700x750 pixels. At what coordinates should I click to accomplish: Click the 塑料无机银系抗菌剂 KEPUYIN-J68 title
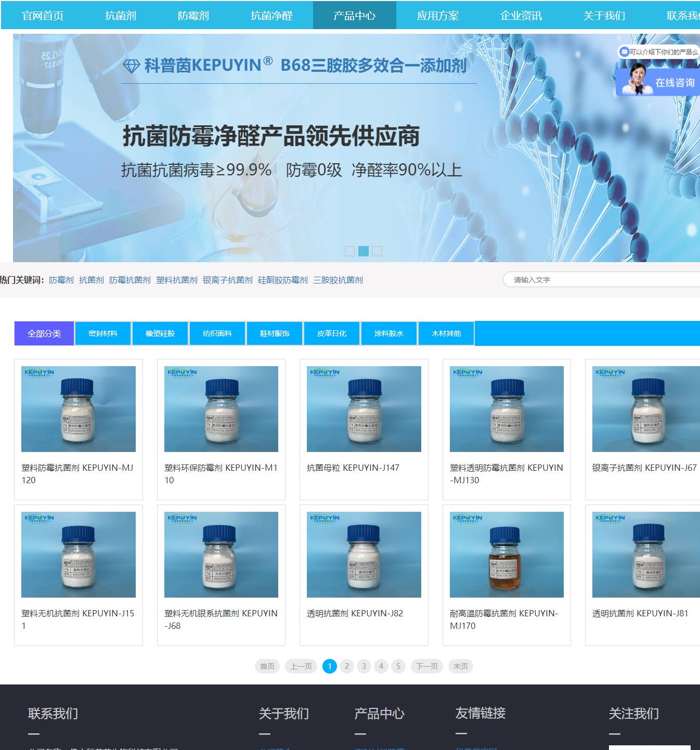[221, 619]
